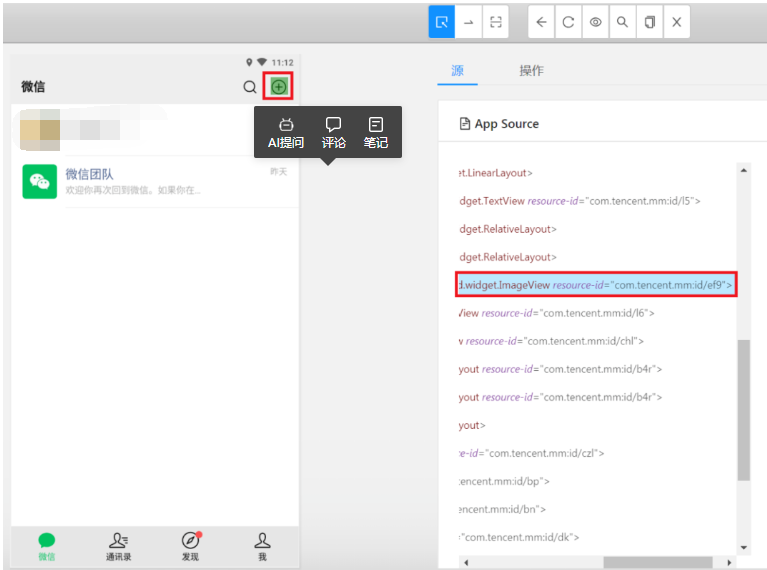Screen dimensions: 767x570
Task: Toggle the recording eye icon
Action: coord(595,22)
